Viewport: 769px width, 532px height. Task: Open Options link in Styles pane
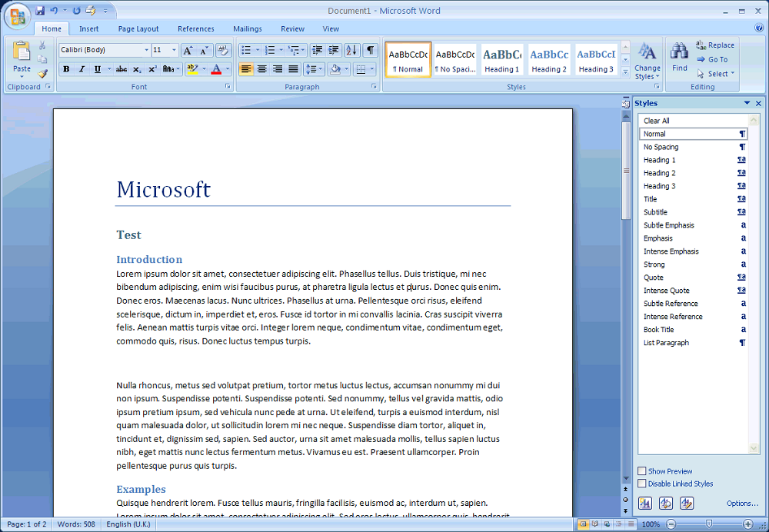[742, 504]
